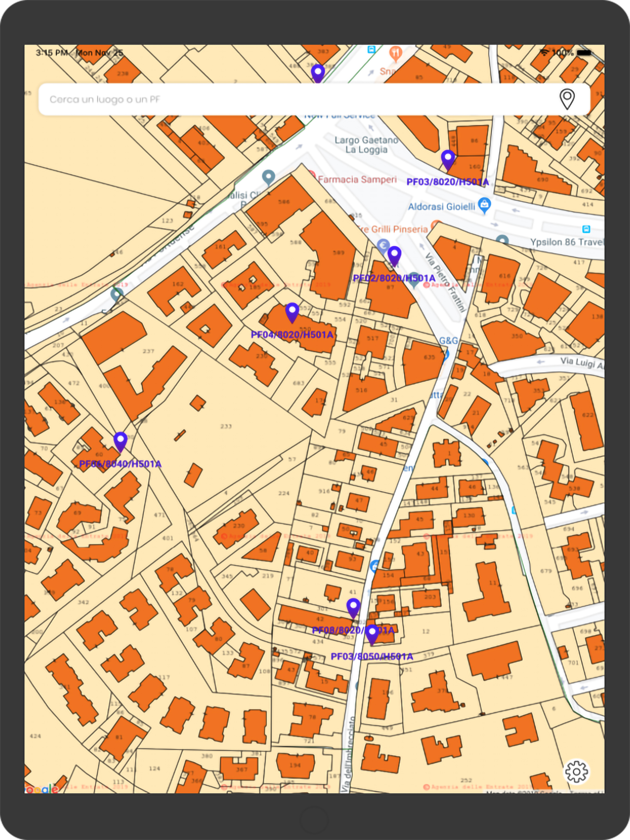The width and height of the screenshot is (630, 840).
Task: Tap the gray place marker near Farmacia Samperi
Action: coord(269,177)
